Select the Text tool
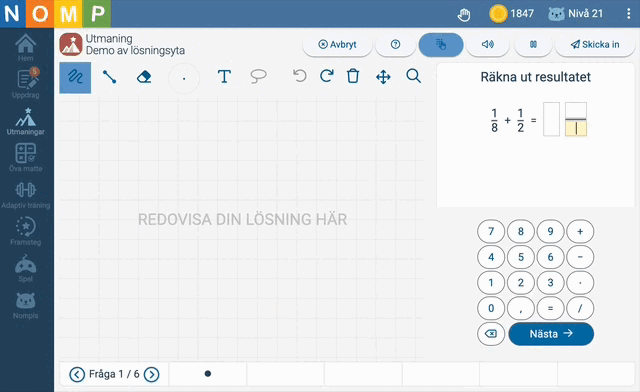The image size is (640, 392). tap(224, 77)
